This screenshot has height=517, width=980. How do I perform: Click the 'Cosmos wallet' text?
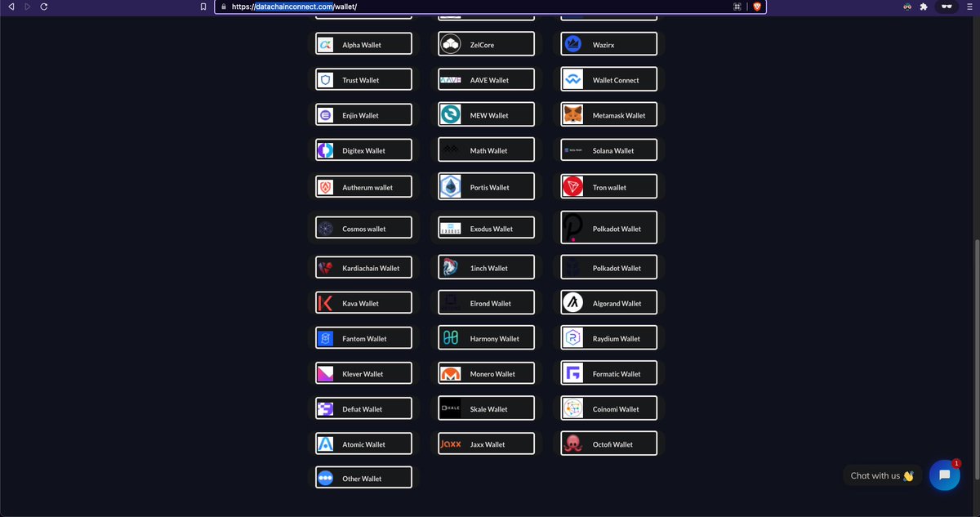pos(363,230)
